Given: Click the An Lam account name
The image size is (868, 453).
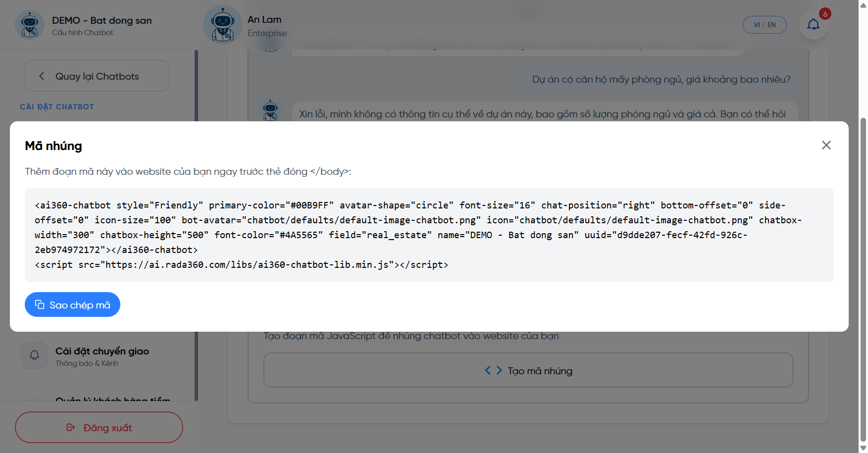Looking at the screenshot, I should point(264,19).
